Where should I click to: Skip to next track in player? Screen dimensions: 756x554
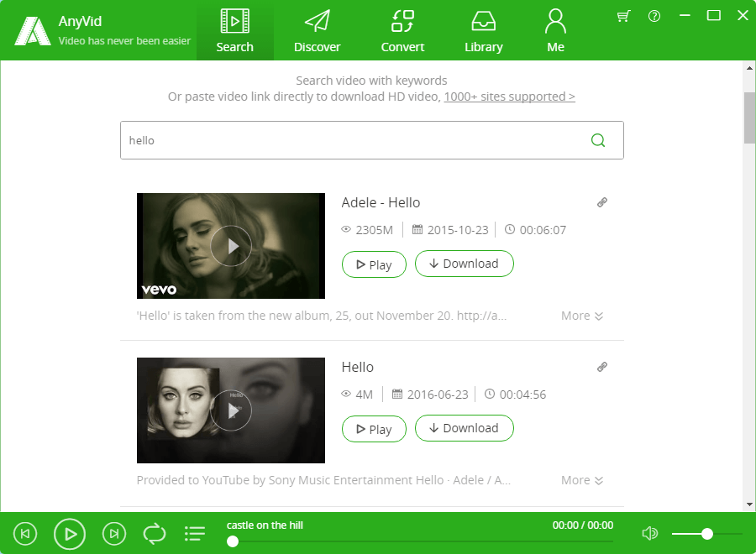click(113, 534)
